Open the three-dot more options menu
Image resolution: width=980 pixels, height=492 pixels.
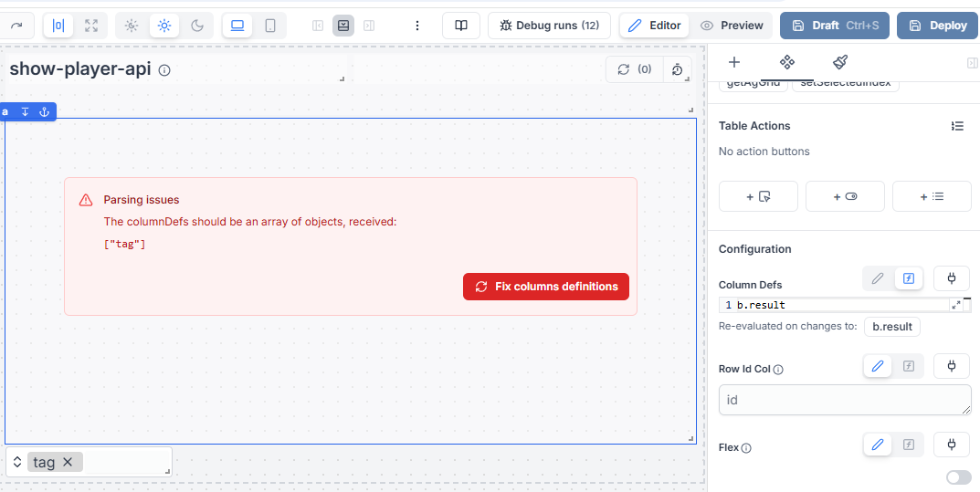point(417,26)
